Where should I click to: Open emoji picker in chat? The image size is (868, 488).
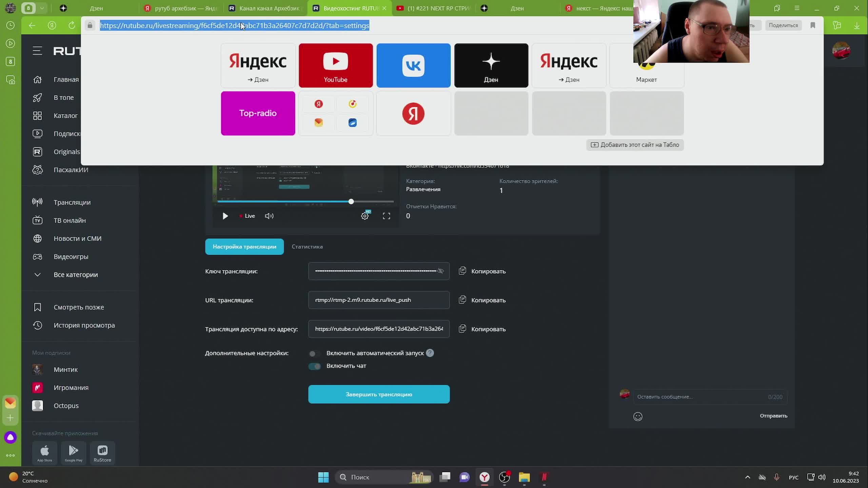click(637, 416)
